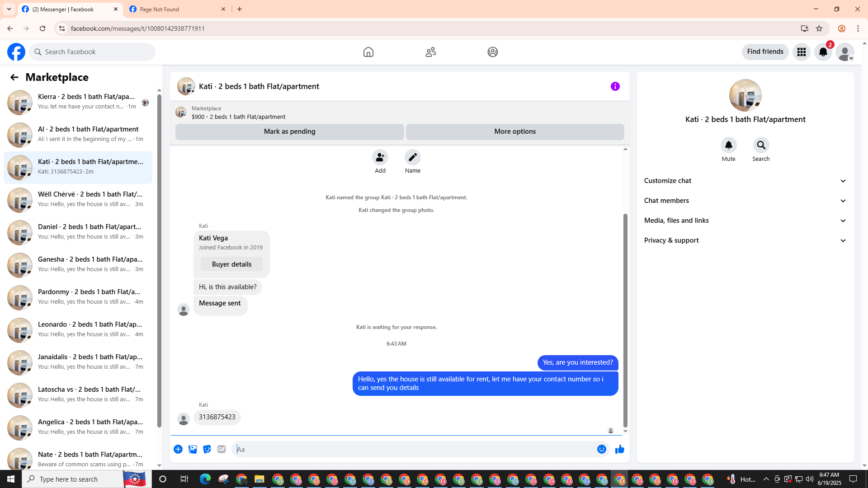Screen dimensions: 868x488
Task: Open the Angelica conversation
Action: click(78, 427)
